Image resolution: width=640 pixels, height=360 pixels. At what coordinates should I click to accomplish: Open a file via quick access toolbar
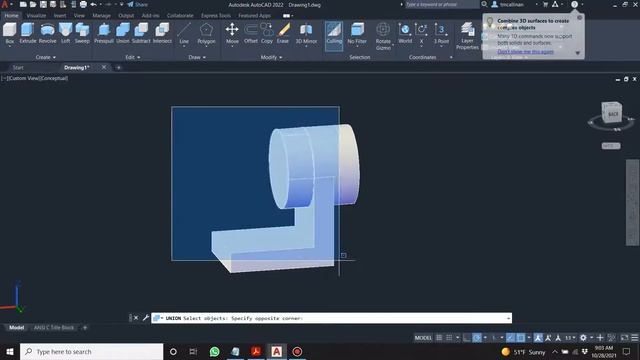(x=33, y=4)
